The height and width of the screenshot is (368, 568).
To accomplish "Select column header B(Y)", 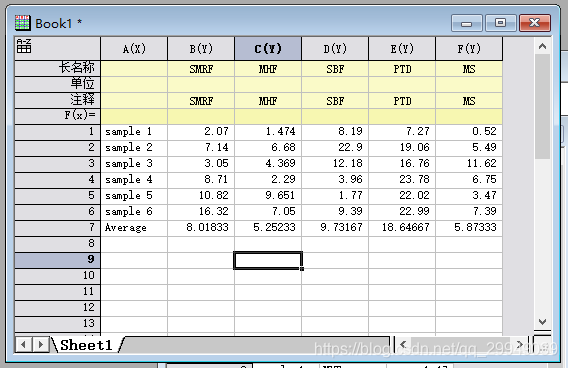I will [x=201, y=49].
